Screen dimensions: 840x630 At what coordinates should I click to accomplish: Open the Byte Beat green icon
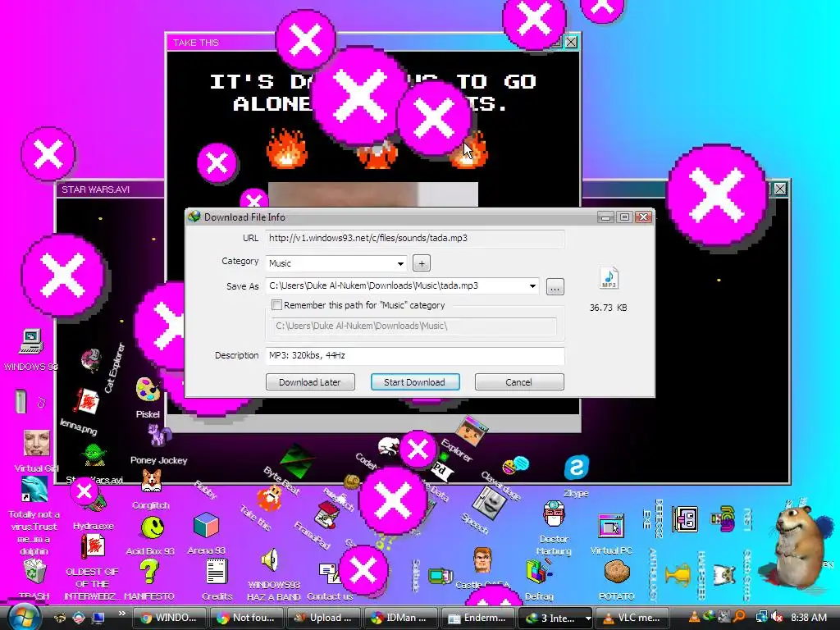(x=295, y=461)
